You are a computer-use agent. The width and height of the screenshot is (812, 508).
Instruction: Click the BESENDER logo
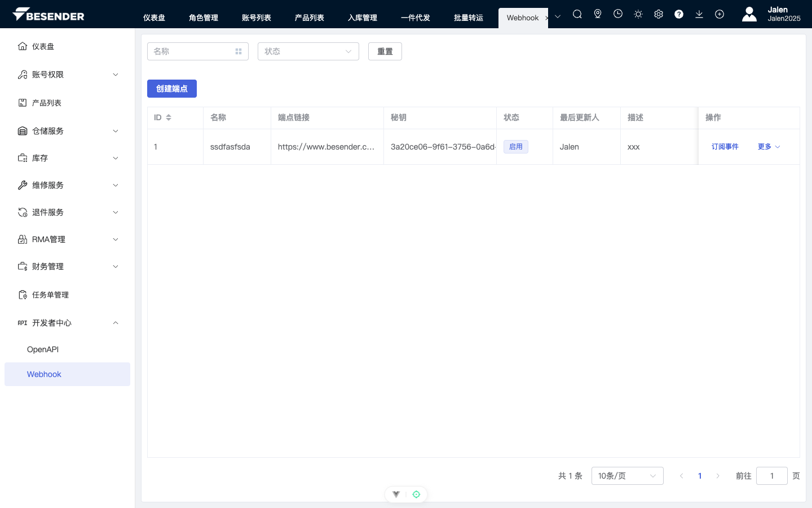click(x=48, y=14)
